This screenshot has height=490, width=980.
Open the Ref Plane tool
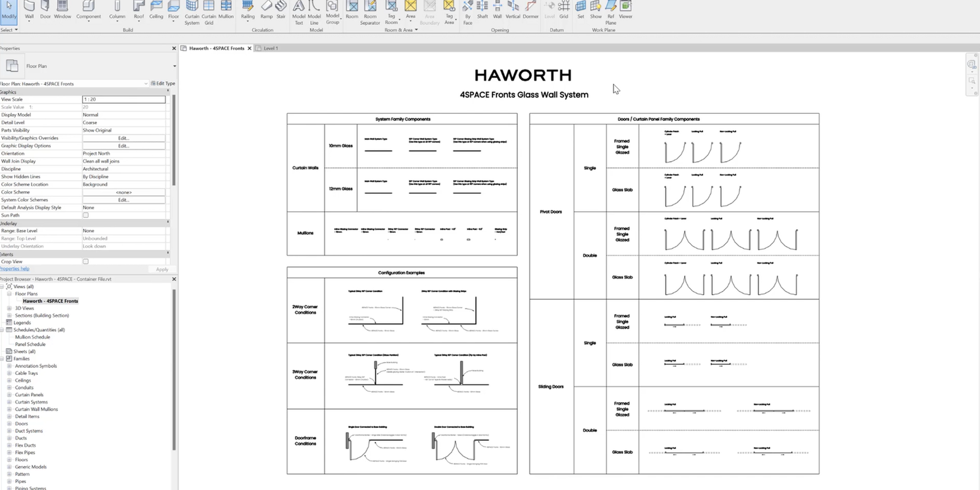click(610, 13)
